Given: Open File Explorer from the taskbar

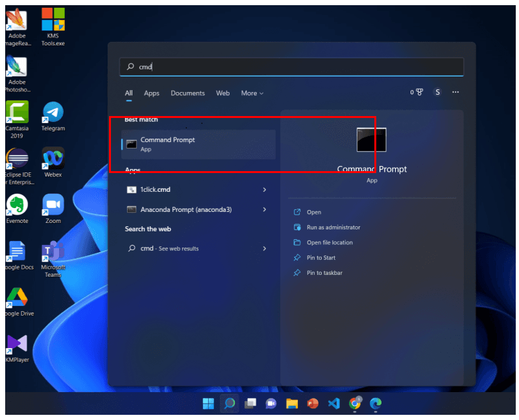Looking at the screenshot, I should click(292, 404).
